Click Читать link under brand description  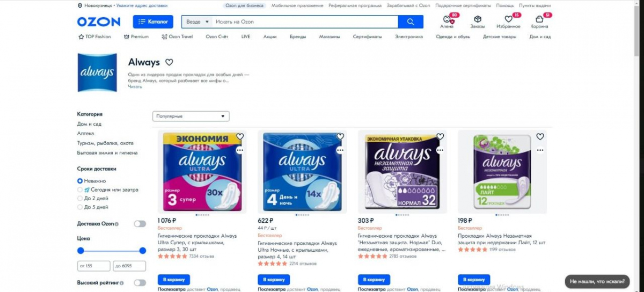(135, 86)
